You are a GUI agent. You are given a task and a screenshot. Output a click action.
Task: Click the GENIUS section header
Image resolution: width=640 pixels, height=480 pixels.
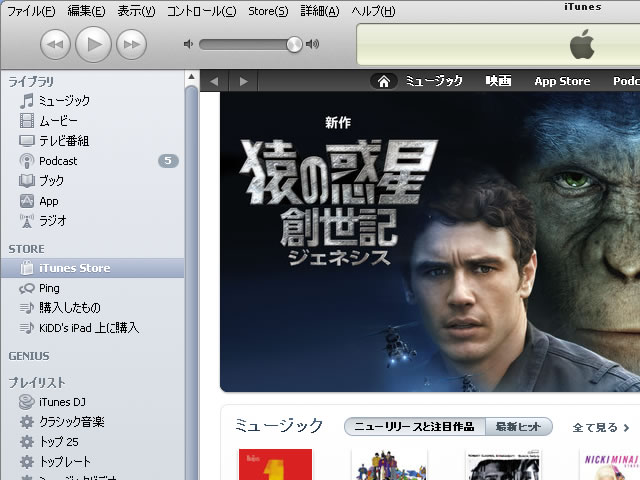[x=29, y=356]
